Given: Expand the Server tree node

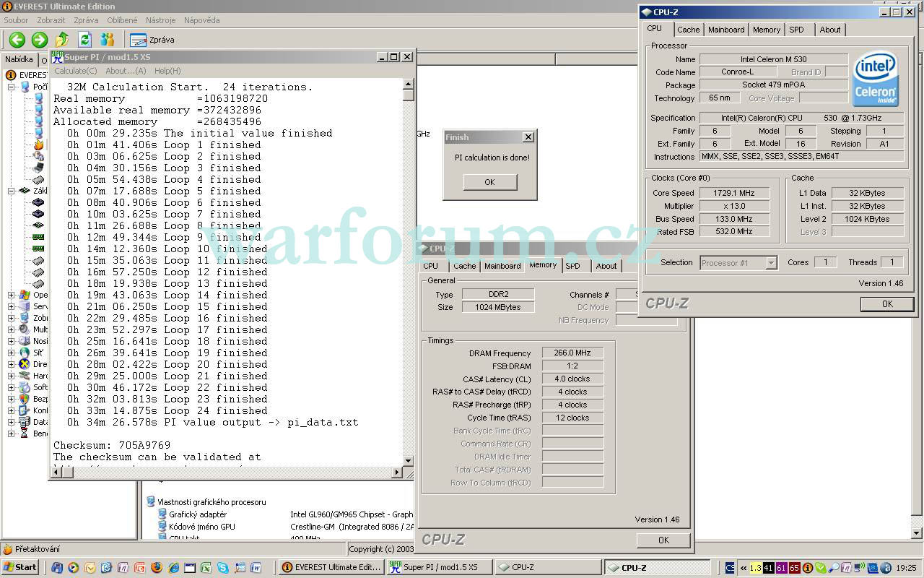Looking at the screenshot, I should [x=12, y=306].
